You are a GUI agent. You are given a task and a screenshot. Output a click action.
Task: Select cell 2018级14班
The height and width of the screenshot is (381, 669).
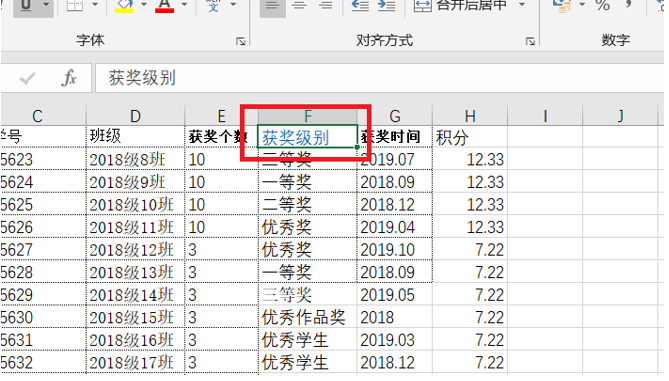[135, 294]
